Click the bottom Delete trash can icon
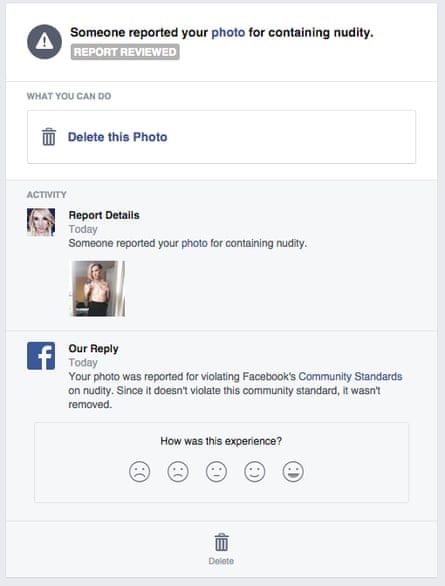This screenshot has width=445, height=586. tap(222, 542)
